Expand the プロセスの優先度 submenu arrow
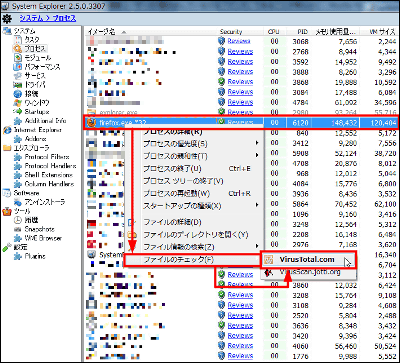Viewport: 400px width, 363px height. pos(257,144)
